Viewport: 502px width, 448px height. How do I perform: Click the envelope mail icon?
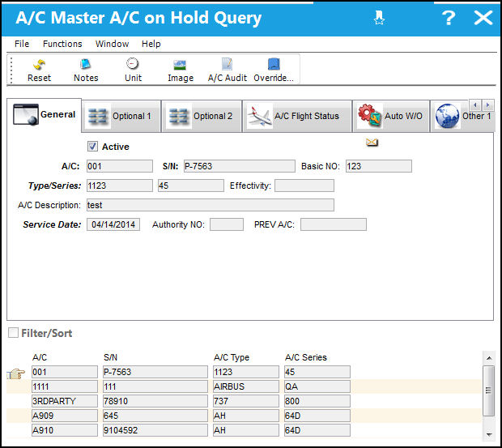(x=372, y=143)
